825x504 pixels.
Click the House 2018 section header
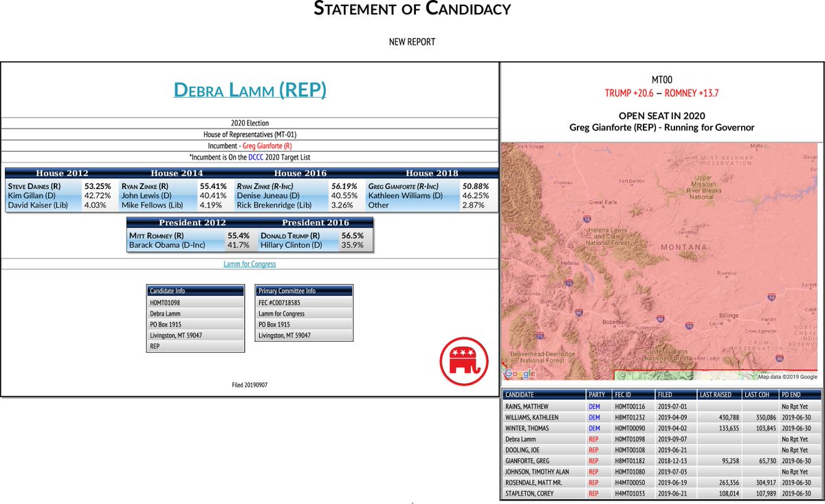pos(432,173)
